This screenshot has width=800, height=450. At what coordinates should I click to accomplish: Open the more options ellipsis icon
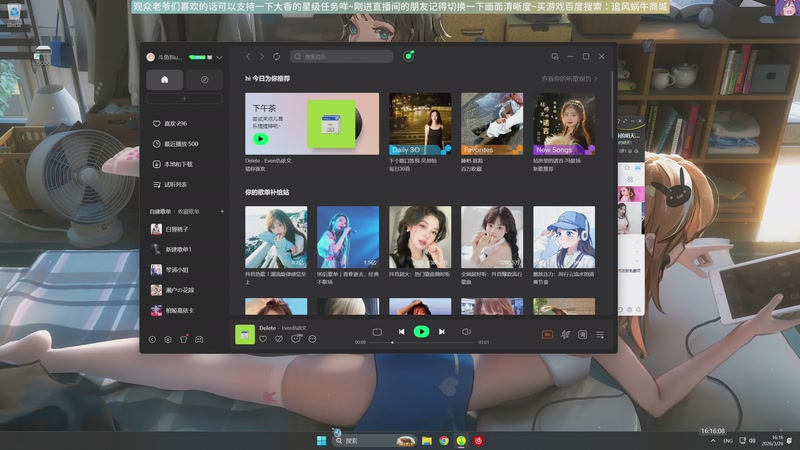(312, 339)
